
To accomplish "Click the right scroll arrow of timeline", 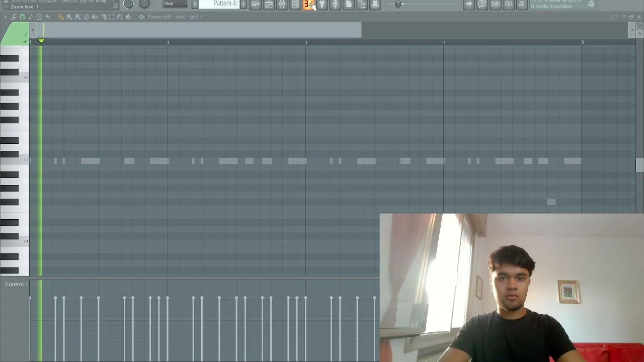I will coord(632,30).
